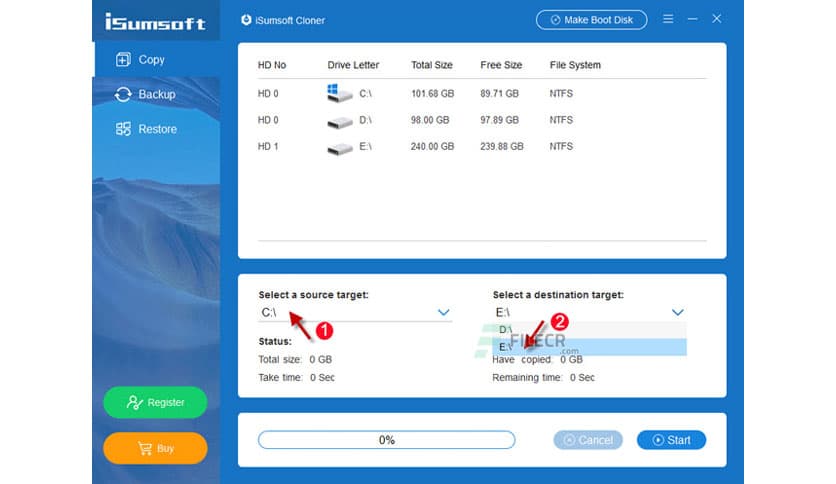Viewport: 836px width, 484px height.
Task: Click the 0% progress bar
Action: click(x=387, y=440)
